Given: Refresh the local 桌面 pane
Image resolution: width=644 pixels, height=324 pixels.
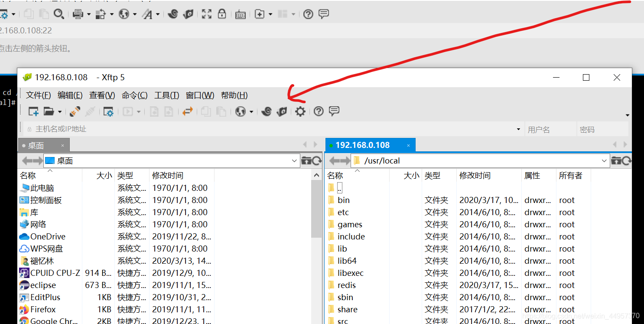Looking at the screenshot, I should [x=317, y=161].
